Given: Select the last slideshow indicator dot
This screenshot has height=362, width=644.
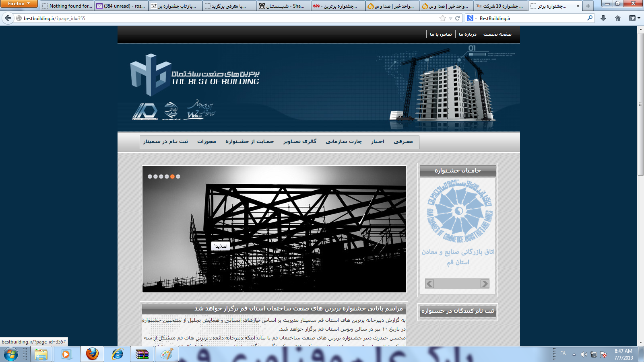Looking at the screenshot, I should point(178,177).
